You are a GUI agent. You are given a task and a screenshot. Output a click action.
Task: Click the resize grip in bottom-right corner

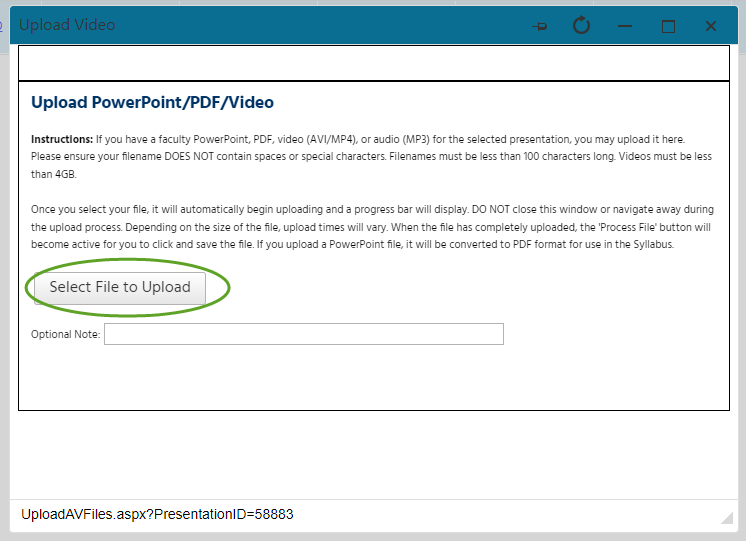[x=727, y=518]
